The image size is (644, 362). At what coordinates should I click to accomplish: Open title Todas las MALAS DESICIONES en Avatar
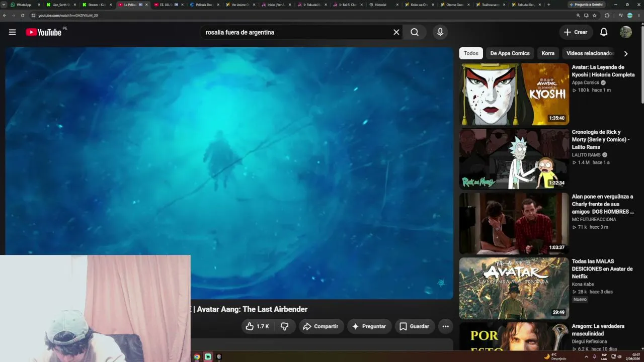[x=602, y=269]
